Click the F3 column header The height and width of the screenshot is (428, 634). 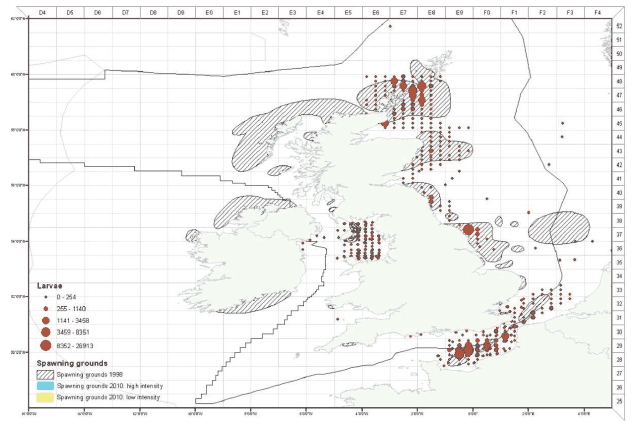570,13
